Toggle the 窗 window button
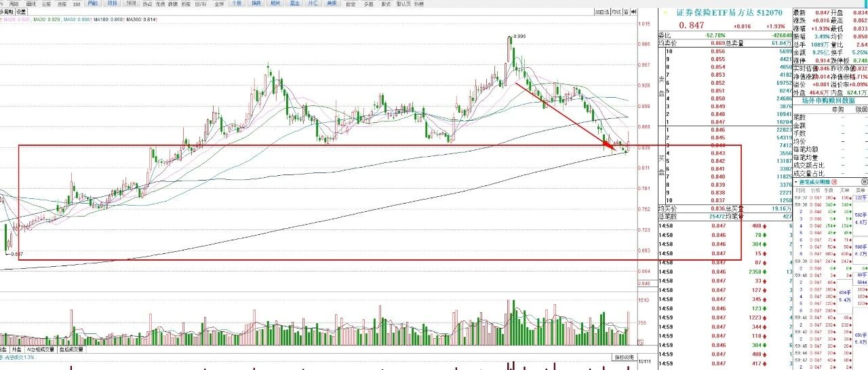 [x=627, y=12]
